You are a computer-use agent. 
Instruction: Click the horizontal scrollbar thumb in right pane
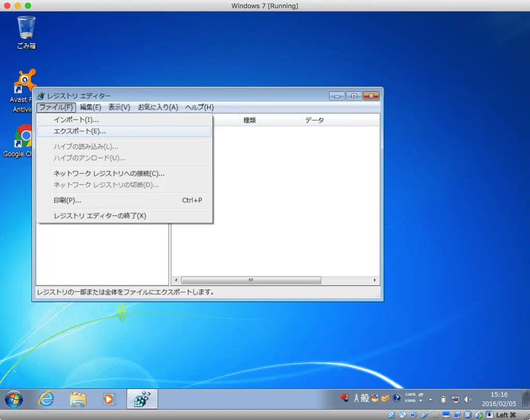tap(251, 280)
